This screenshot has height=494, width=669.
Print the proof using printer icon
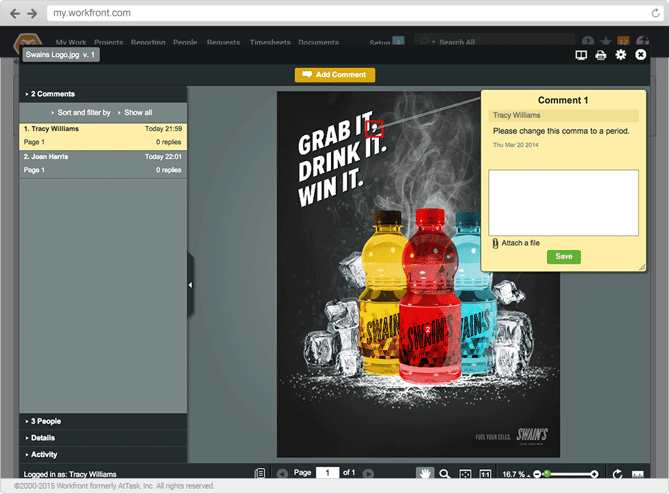click(x=601, y=54)
